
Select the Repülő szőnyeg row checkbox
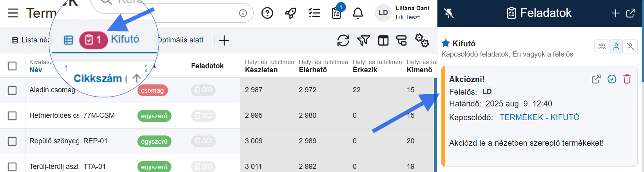13,141
